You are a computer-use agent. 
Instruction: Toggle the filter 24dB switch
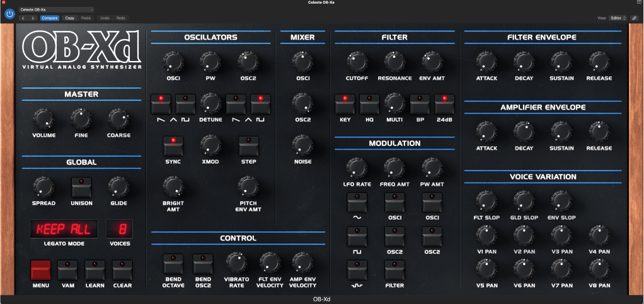click(x=444, y=103)
